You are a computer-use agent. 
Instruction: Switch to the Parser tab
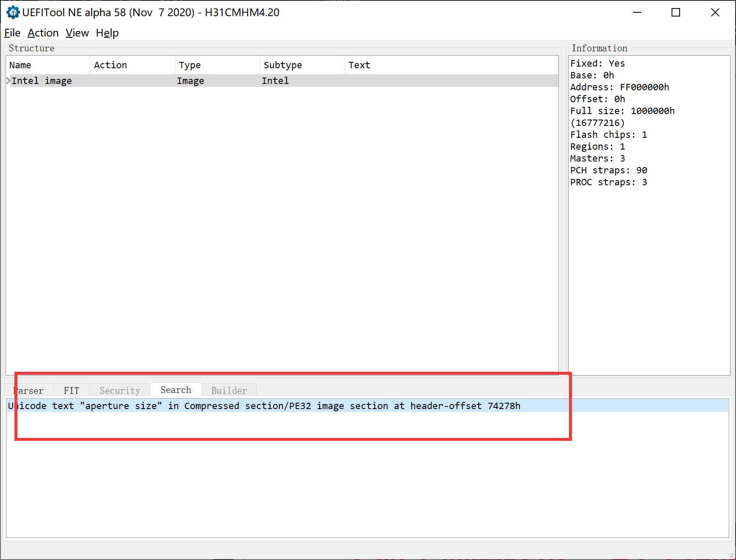click(x=29, y=390)
